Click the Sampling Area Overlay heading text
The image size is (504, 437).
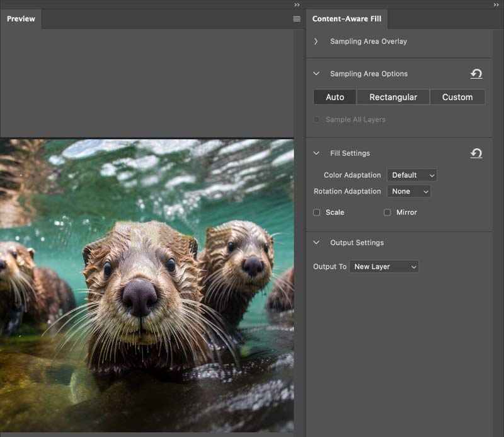pos(369,41)
